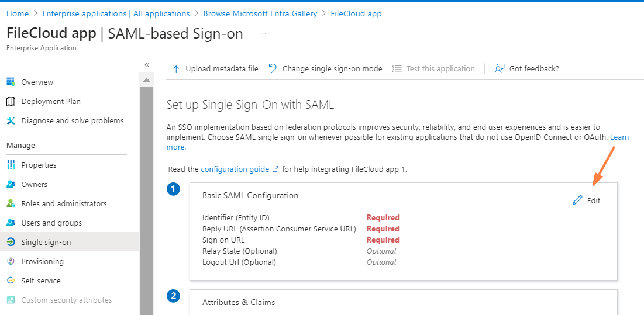This screenshot has height=315, width=644.
Task: Go to the Home breadcrumb link
Action: (18, 13)
